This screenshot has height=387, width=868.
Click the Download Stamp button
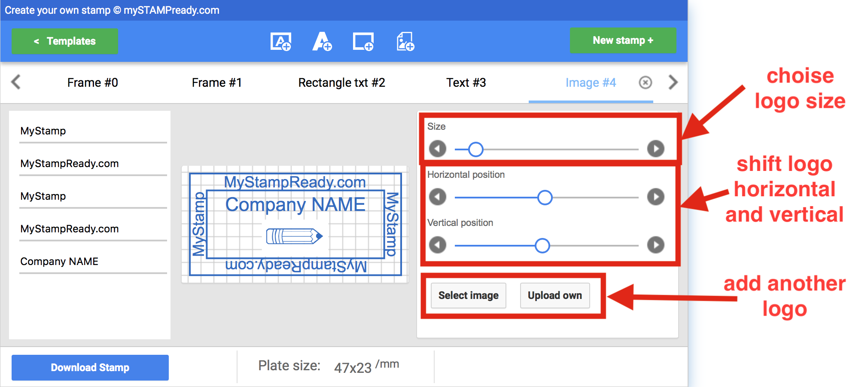(x=90, y=368)
